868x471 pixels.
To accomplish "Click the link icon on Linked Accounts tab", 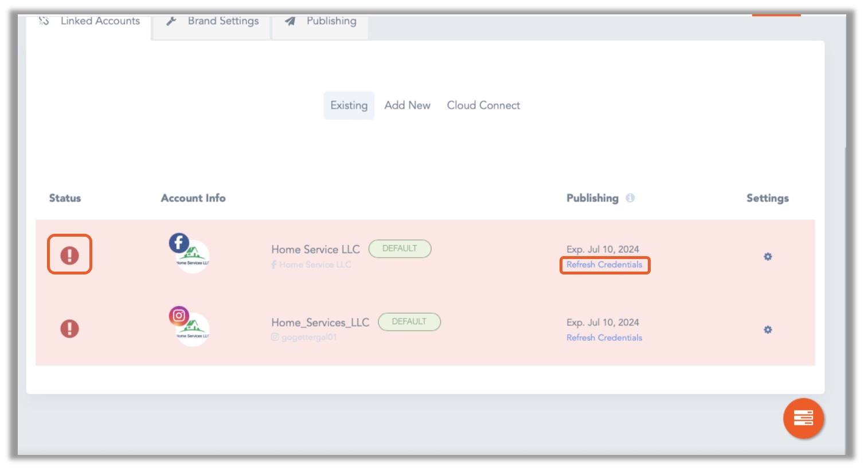I will click(x=44, y=21).
